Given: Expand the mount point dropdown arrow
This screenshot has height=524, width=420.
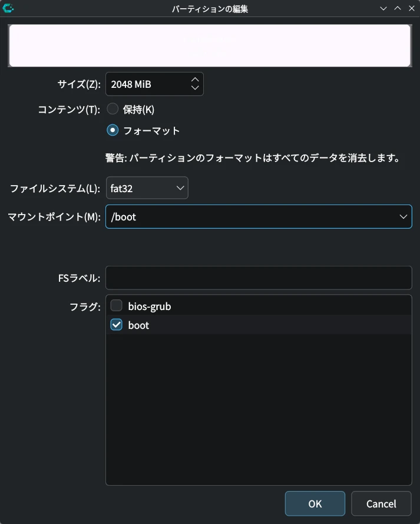Looking at the screenshot, I should tap(403, 217).
